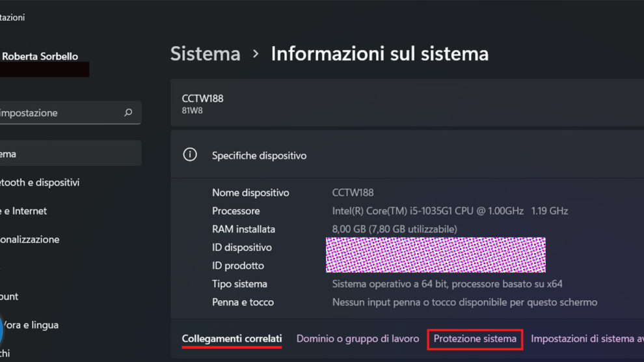Select the highlighted Sistema sidebar item

(65, 154)
